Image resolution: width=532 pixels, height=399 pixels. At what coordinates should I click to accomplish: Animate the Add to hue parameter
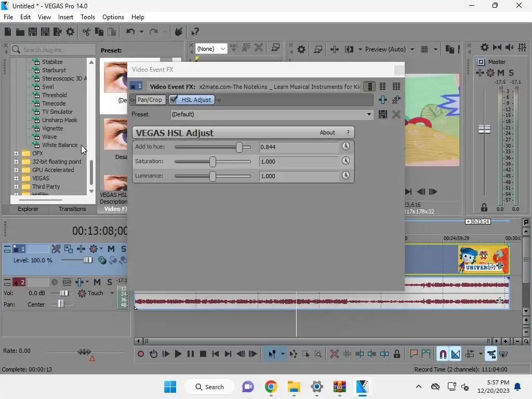point(345,146)
